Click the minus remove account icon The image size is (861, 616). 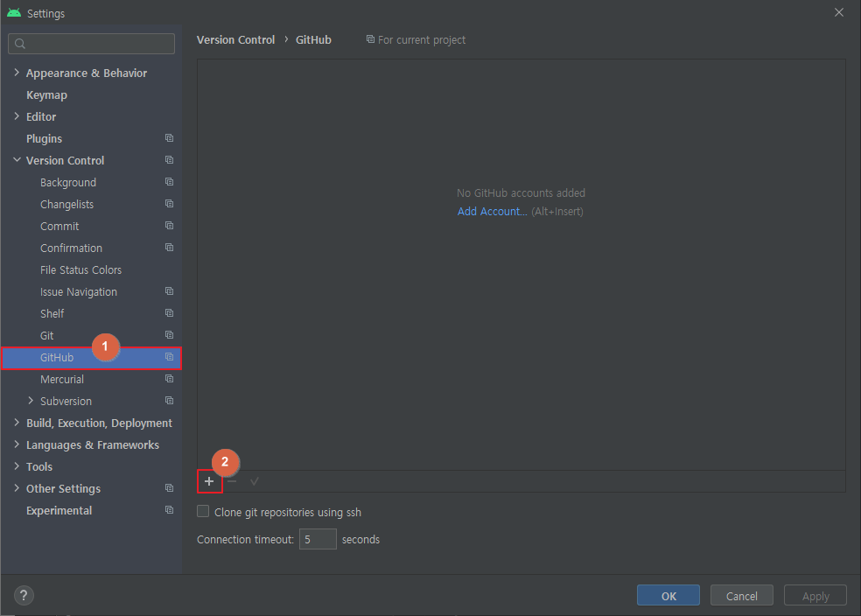coord(232,481)
